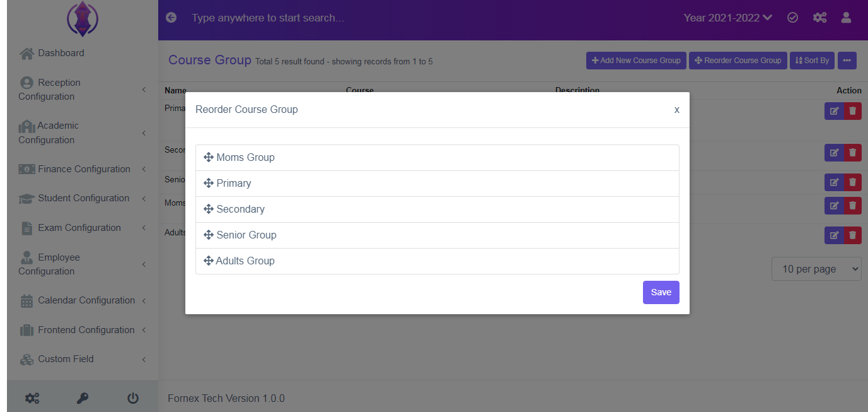
Task: Expand Finance Configuration chevron
Action: tap(144, 169)
